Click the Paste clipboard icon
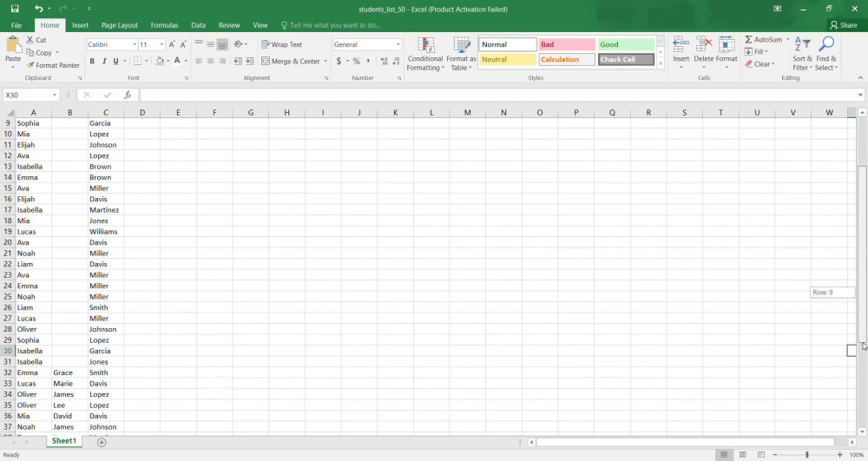Image resolution: width=868 pixels, height=461 pixels. point(13,45)
